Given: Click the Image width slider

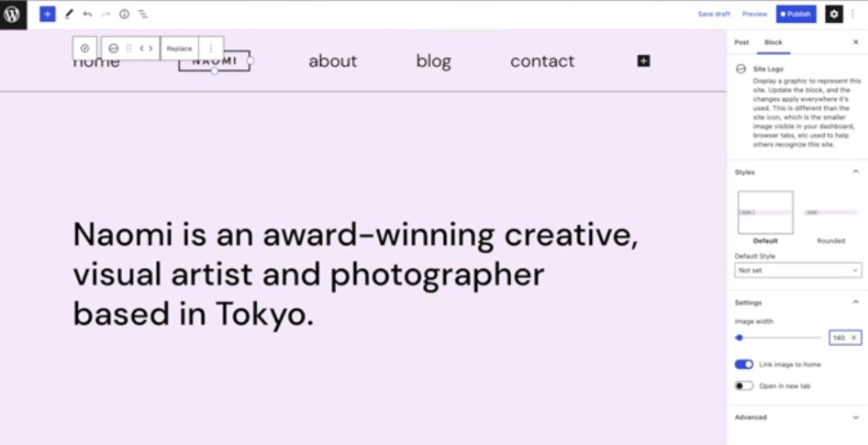Looking at the screenshot, I should point(778,338).
